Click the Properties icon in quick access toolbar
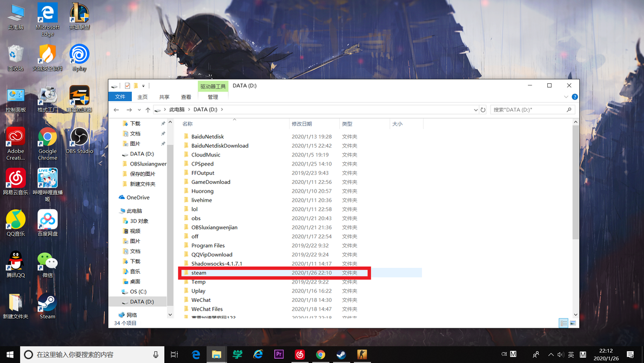The height and width of the screenshot is (363, 644). [x=128, y=86]
